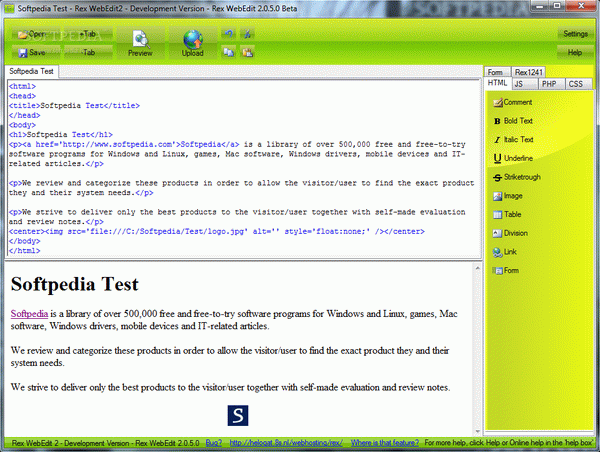Click the </html> closing tag line
Image resolution: width=600 pixels, height=452 pixels.
pos(24,251)
